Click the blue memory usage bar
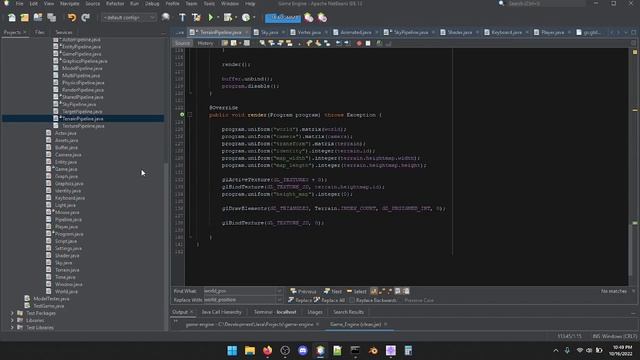The width and height of the screenshot is (640, 360). click(282, 18)
